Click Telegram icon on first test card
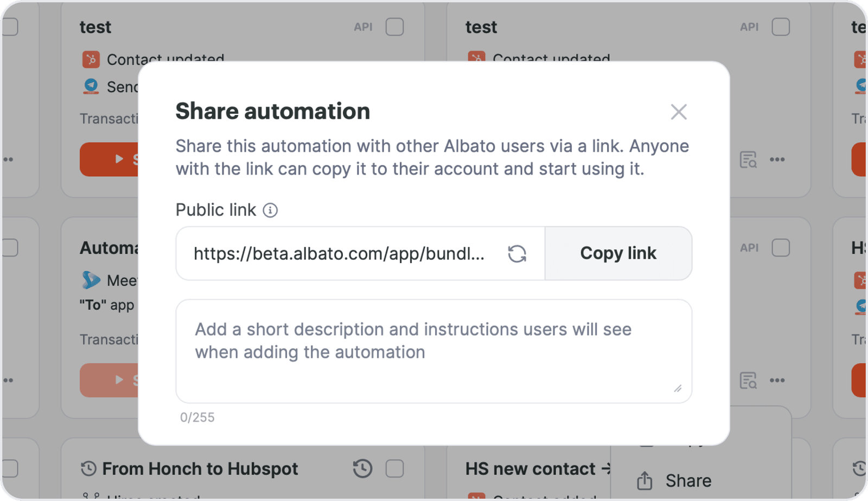 pos(91,86)
